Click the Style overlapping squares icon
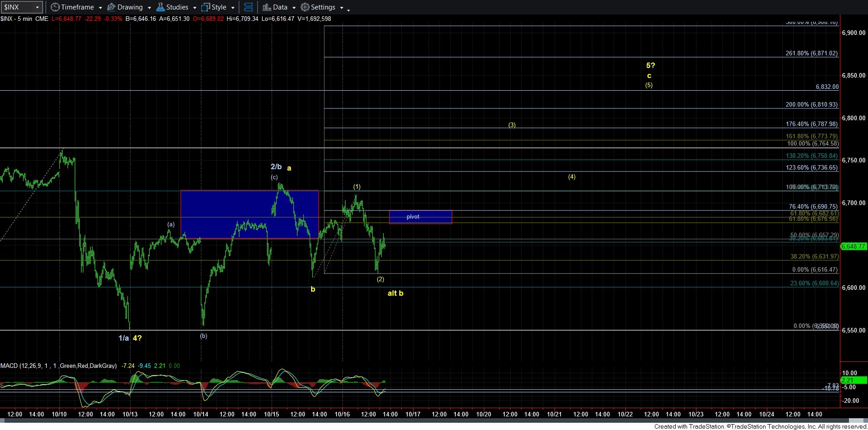 [x=205, y=7]
